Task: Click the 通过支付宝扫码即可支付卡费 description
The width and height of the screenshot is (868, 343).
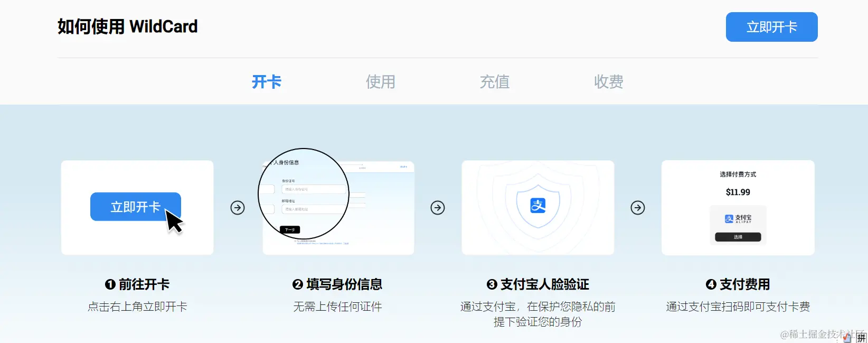Action: tap(738, 307)
